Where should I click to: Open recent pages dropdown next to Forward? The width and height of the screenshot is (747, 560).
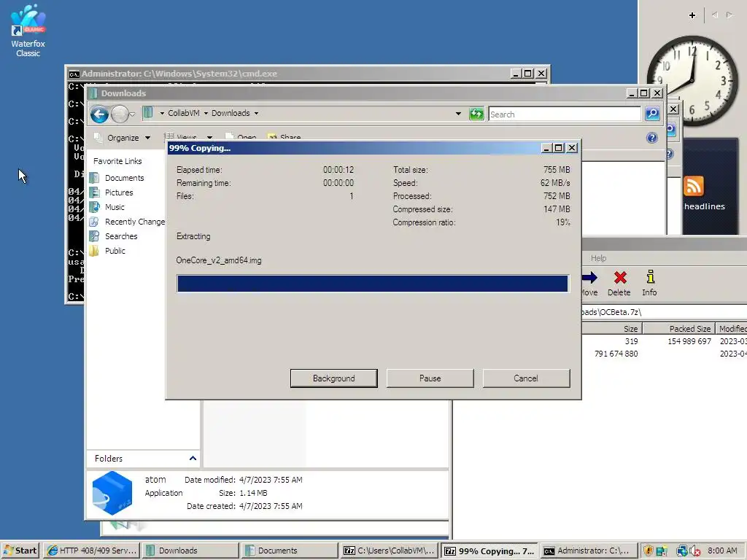(x=133, y=114)
